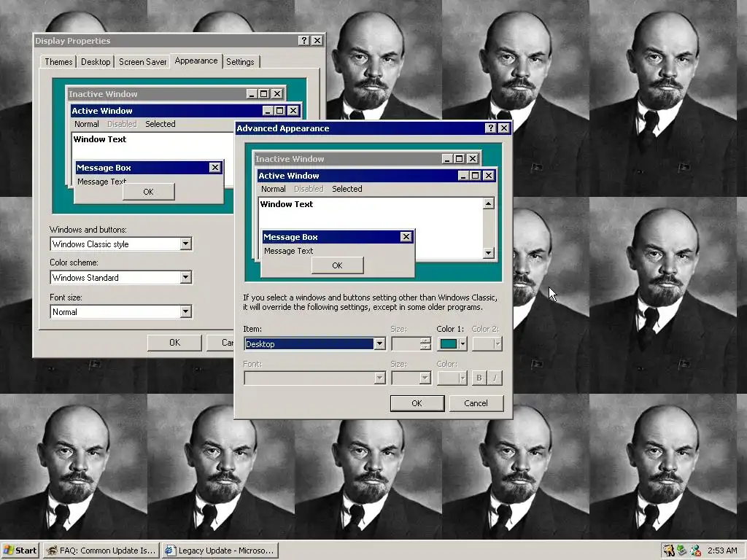Click the Window Text in the Advanced preview

click(286, 204)
